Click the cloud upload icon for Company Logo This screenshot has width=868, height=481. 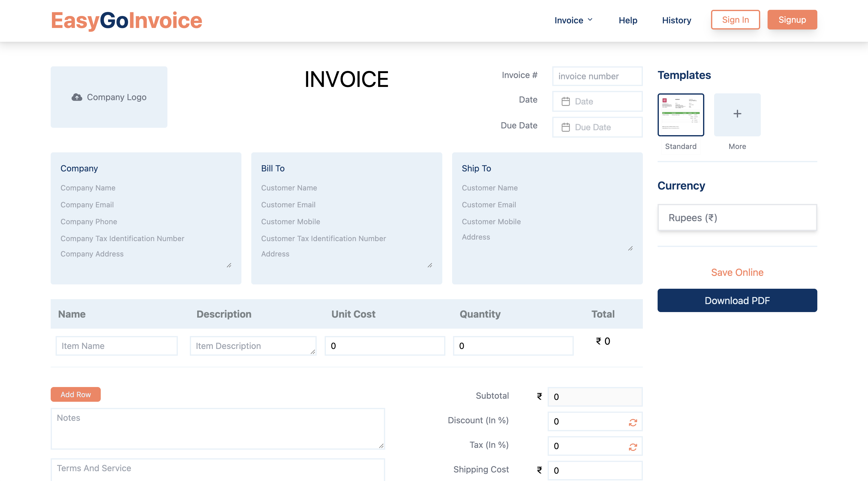click(x=77, y=97)
